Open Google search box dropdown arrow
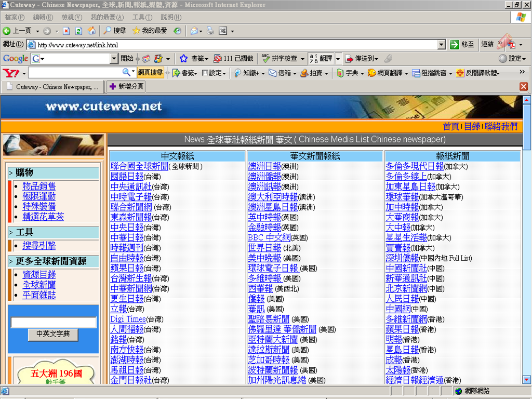Viewport: 532px width, 399px height. [x=114, y=58]
